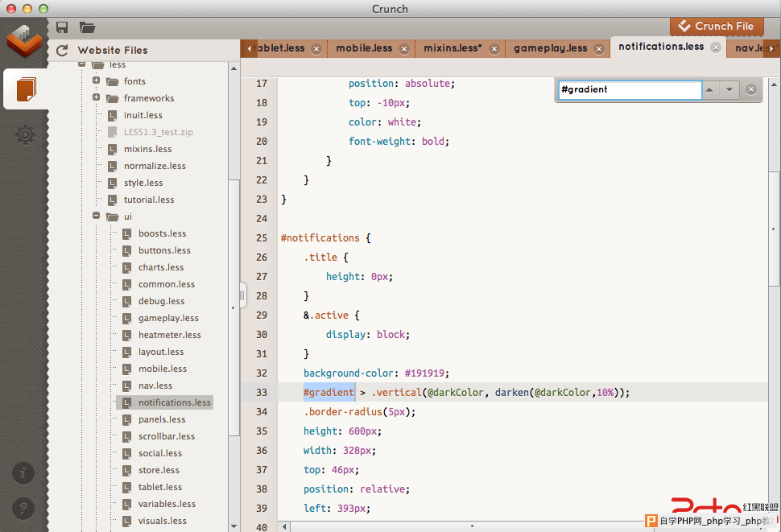Close the notifications.less tab
Viewport: 781px width, 532px height.
pos(716,47)
